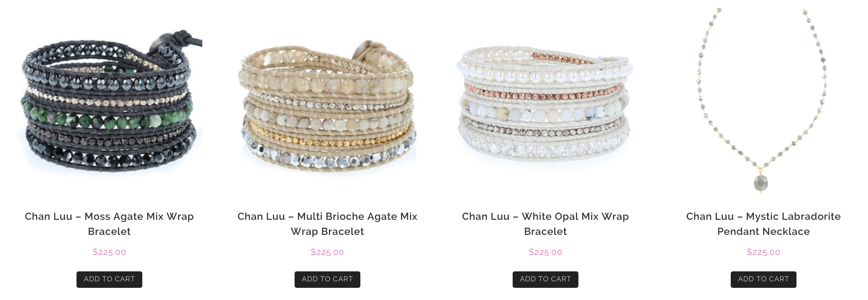This screenshot has height=300, width=868.
Task: Click the labradorite pendant stone on the necklace
Action: 761,183
